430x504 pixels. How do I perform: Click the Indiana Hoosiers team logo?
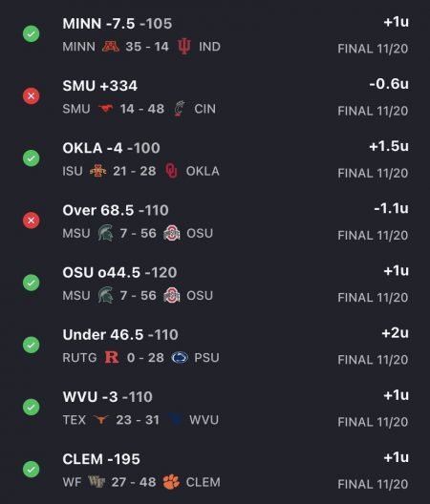click(x=184, y=47)
